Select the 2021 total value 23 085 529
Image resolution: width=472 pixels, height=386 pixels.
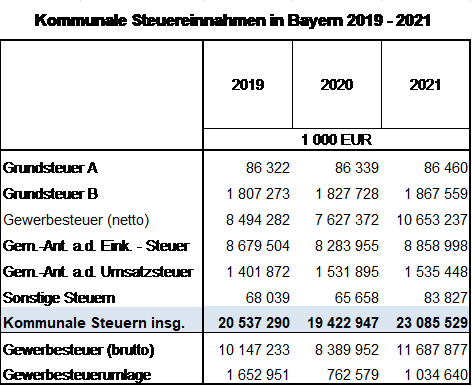[432, 323]
